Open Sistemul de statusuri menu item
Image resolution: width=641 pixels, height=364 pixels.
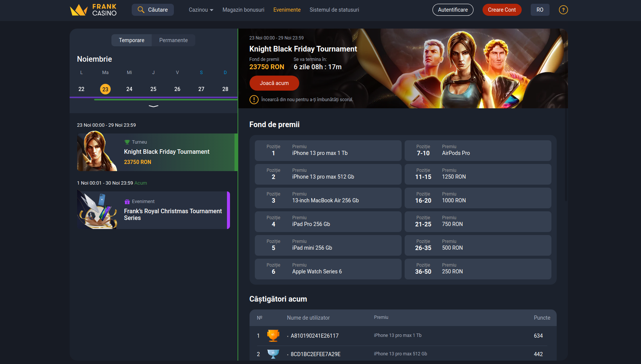[334, 10]
